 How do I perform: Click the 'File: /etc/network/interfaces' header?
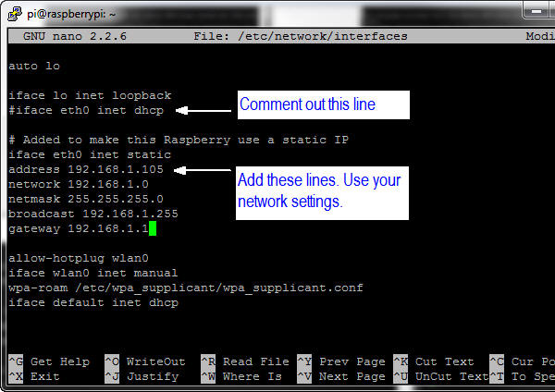(301, 36)
